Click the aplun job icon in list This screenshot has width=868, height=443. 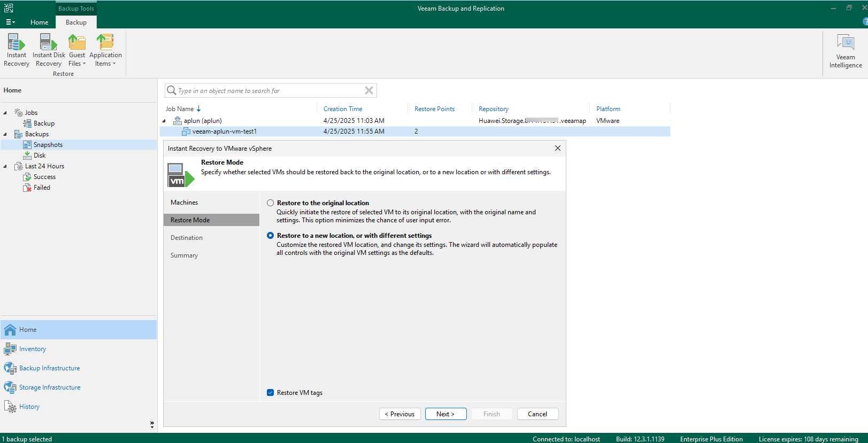(x=178, y=121)
